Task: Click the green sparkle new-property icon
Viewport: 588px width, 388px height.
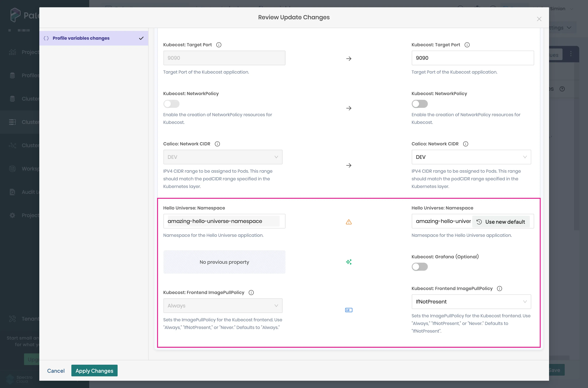Action: pyautogui.click(x=349, y=262)
